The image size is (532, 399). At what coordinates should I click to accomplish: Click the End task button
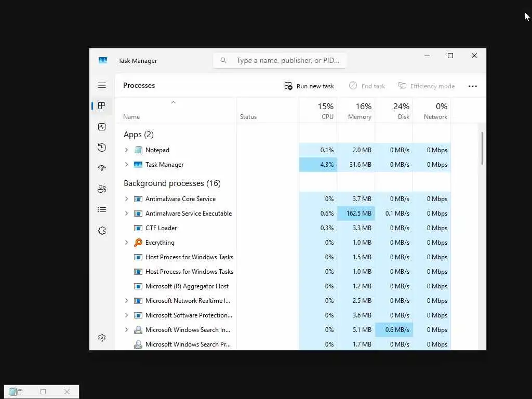point(367,86)
